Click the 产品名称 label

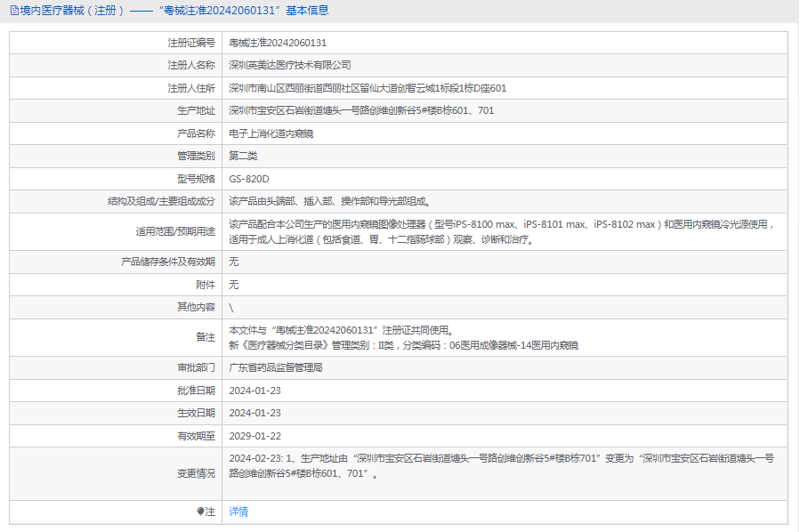[x=196, y=133]
